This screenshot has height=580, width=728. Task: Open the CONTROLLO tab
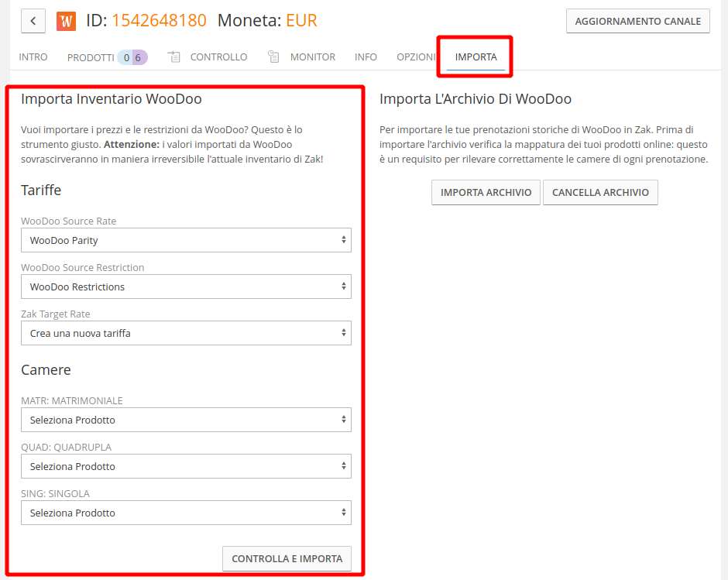point(218,57)
